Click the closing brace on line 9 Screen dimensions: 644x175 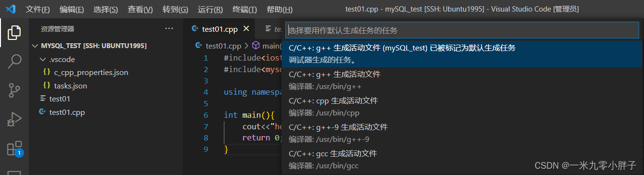[226, 150]
